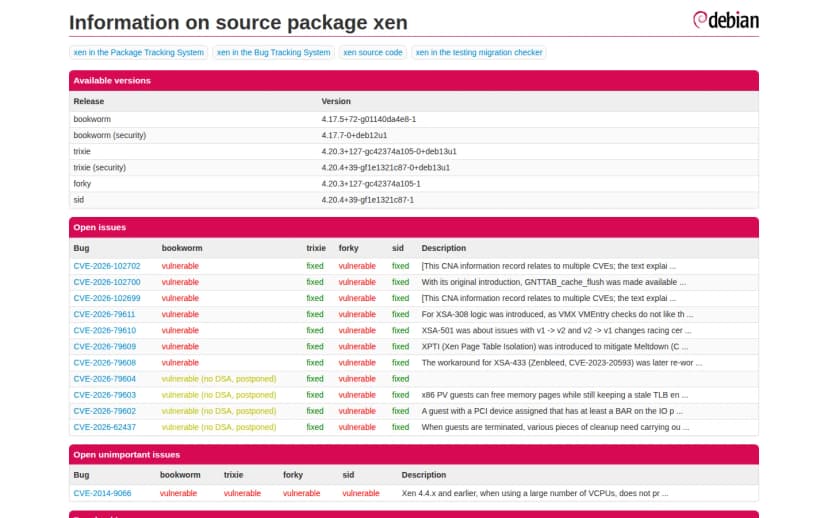Click description starting 'With its original introduction, GNTTAB_cache_flush'

coord(553,282)
